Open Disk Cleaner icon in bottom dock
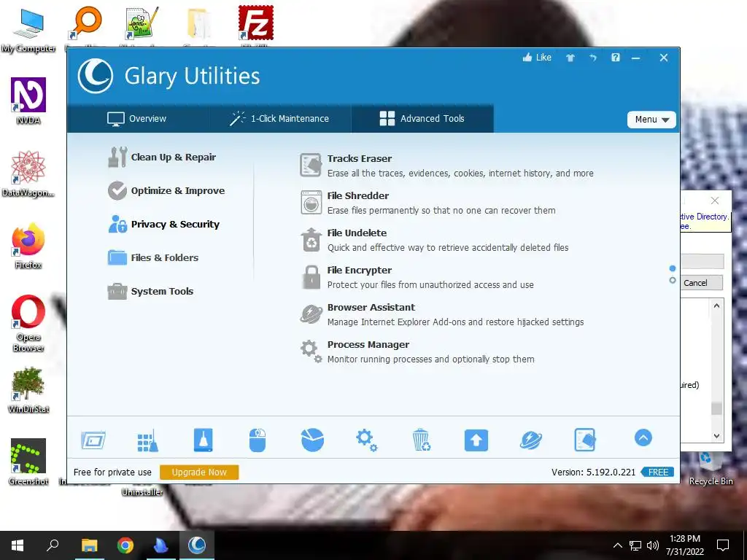This screenshot has height=560, width=747. (x=204, y=440)
